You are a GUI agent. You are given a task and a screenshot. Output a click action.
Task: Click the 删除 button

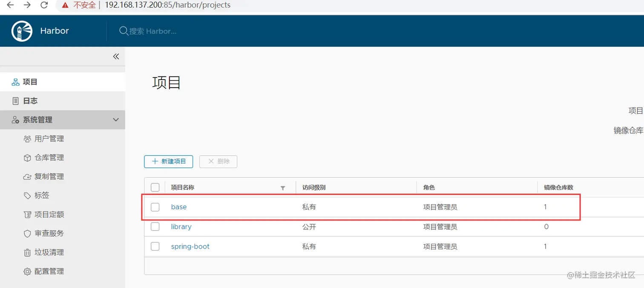tap(218, 162)
